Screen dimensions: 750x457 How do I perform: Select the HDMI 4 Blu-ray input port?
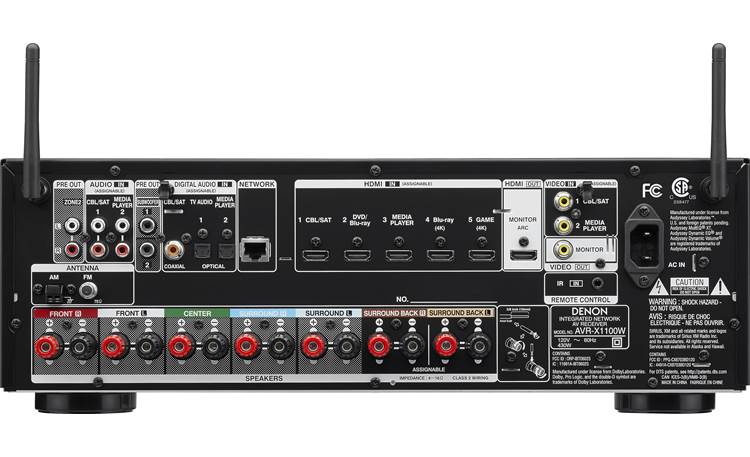click(x=441, y=256)
